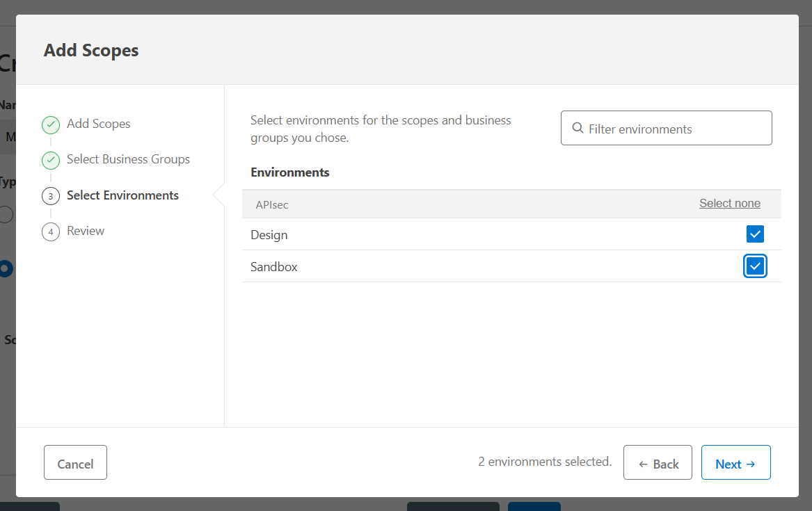This screenshot has height=511, width=812.
Task: Click the Filter environments input field
Action: (x=666, y=128)
